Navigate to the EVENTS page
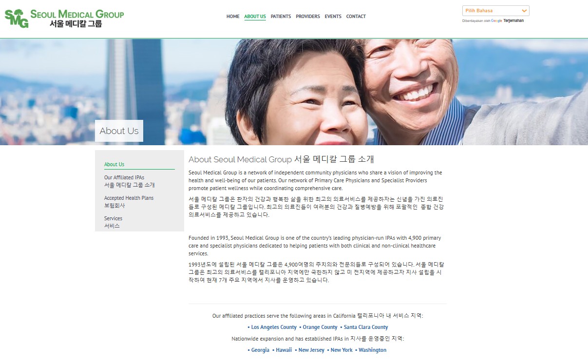The image size is (588, 364). [333, 17]
